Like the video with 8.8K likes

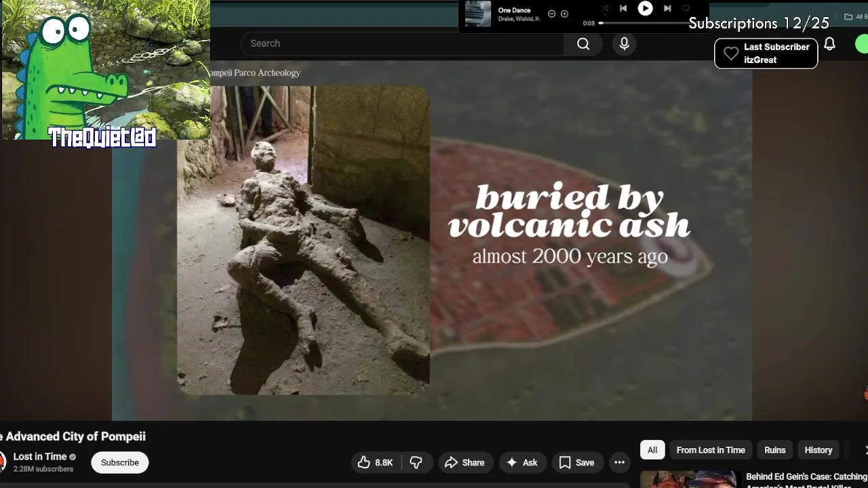pyautogui.click(x=376, y=462)
